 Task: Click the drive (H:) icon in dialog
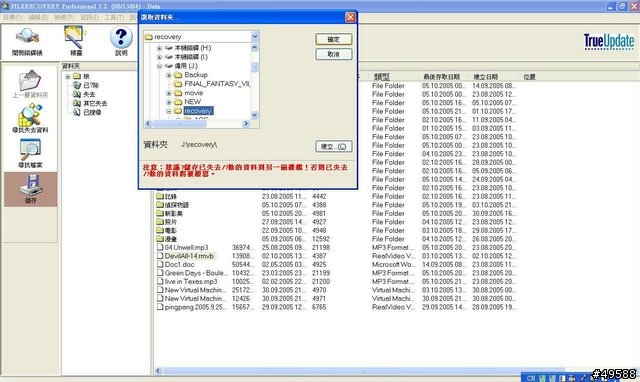pyautogui.click(x=169, y=48)
